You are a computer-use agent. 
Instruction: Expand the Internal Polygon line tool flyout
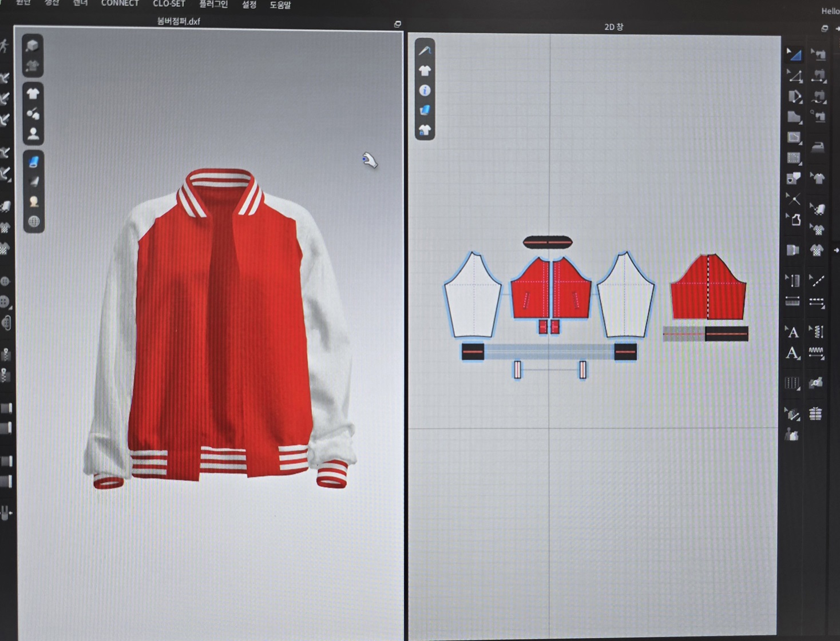pos(794,138)
